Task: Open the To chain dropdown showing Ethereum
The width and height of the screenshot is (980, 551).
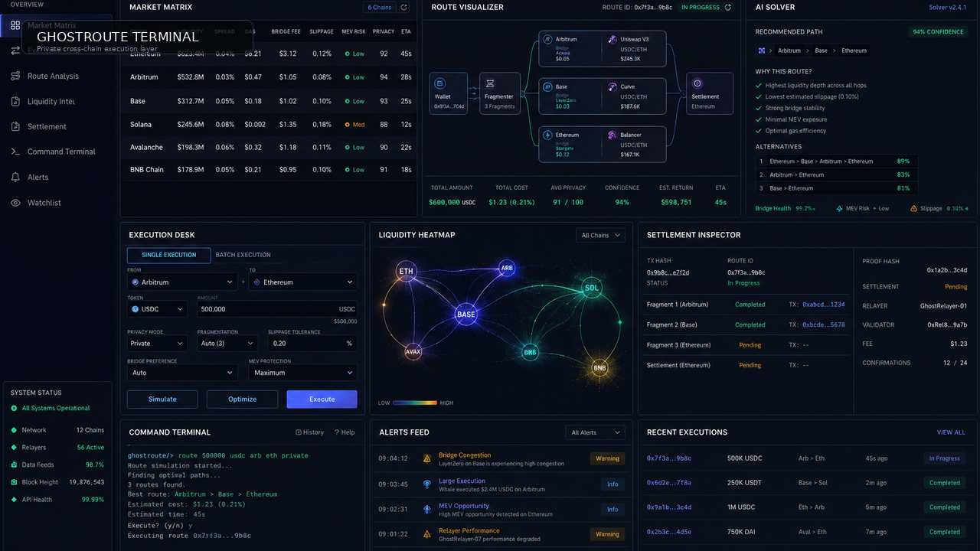Action: 302,282
